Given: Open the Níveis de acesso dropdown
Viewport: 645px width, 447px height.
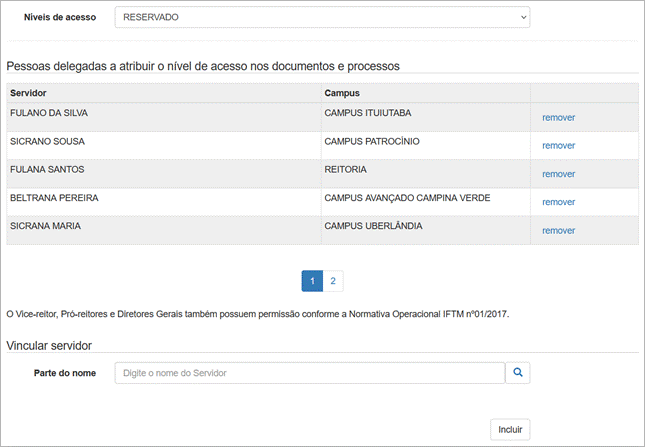Looking at the screenshot, I should (322, 18).
